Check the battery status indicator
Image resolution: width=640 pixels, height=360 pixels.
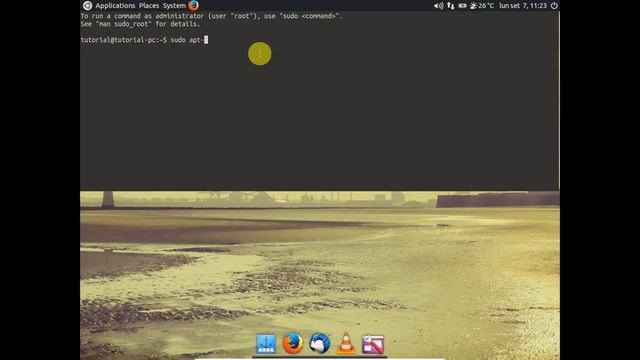pos(462,6)
